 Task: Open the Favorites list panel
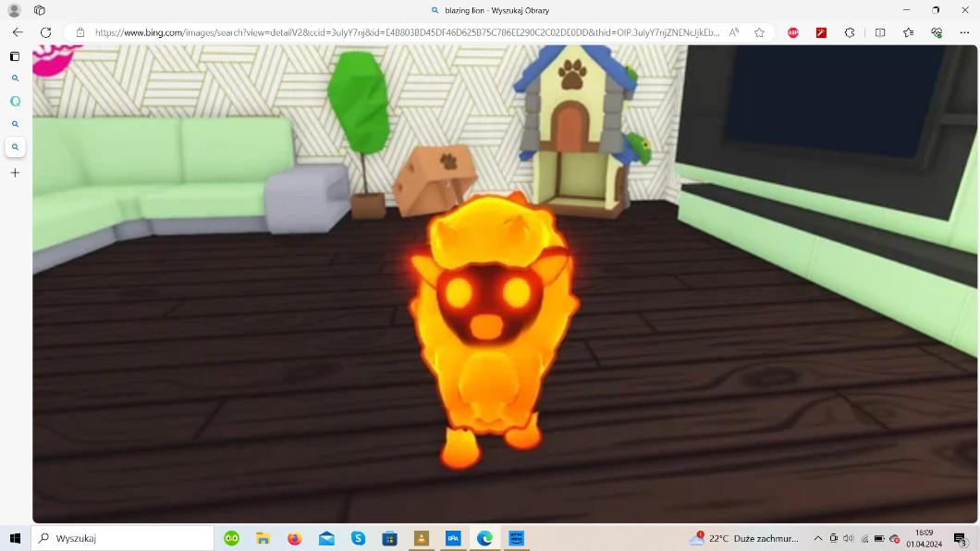[909, 32]
